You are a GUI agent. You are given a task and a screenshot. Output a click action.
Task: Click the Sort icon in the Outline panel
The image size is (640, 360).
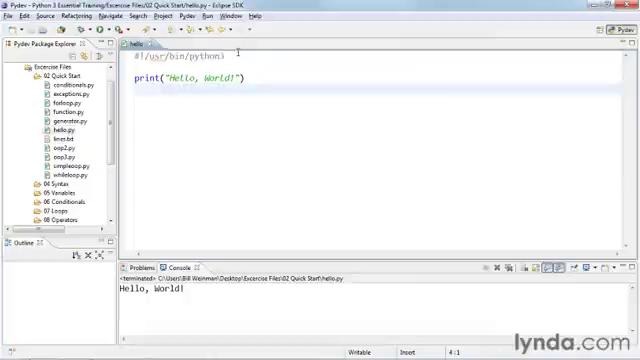pyautogui.click(x=76, y=256)
